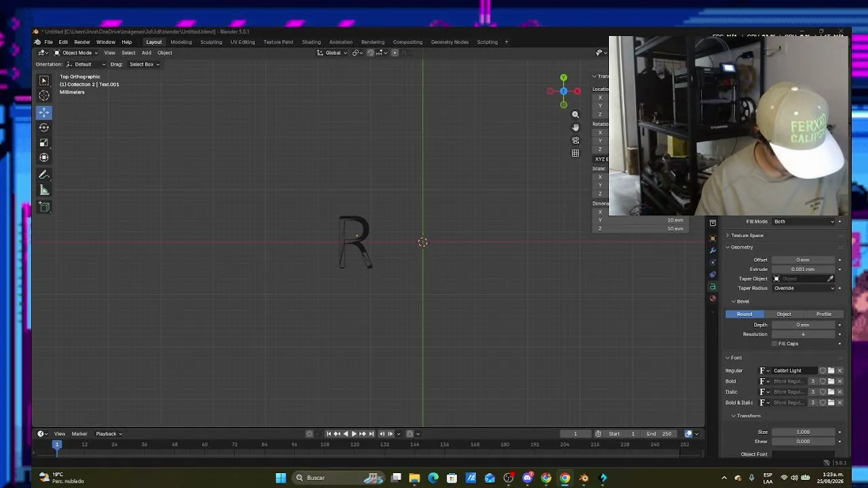Enable the Fill Caps checkbox
The width and height of the screenshot is (868, 488).
click(x=775, y=344)
